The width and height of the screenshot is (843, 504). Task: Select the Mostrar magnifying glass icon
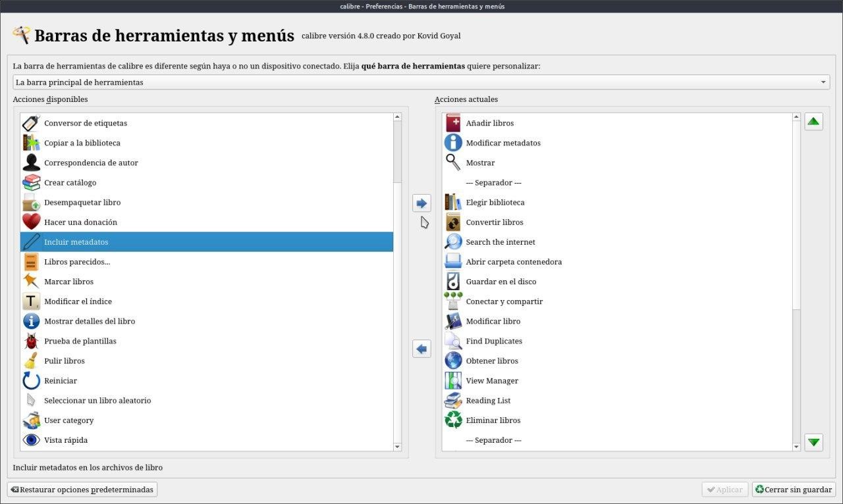(453, 163)
